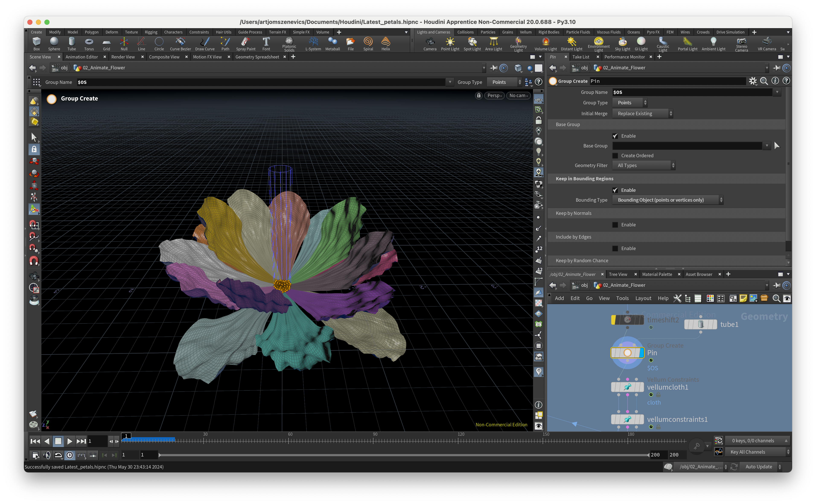The width and height of the screenshot is (816, 504).
Task: Open the Initial Merge dropdown
Action: [x=642, y=114]
